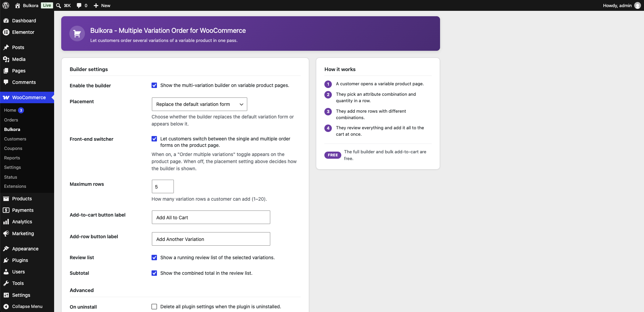644x312 pixels.
Task: Open the Customers submenu item
Action: pos(15,139)
